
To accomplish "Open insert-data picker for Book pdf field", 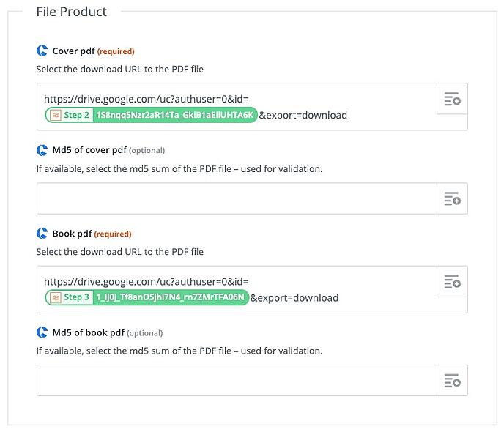I will coord(452,281).
